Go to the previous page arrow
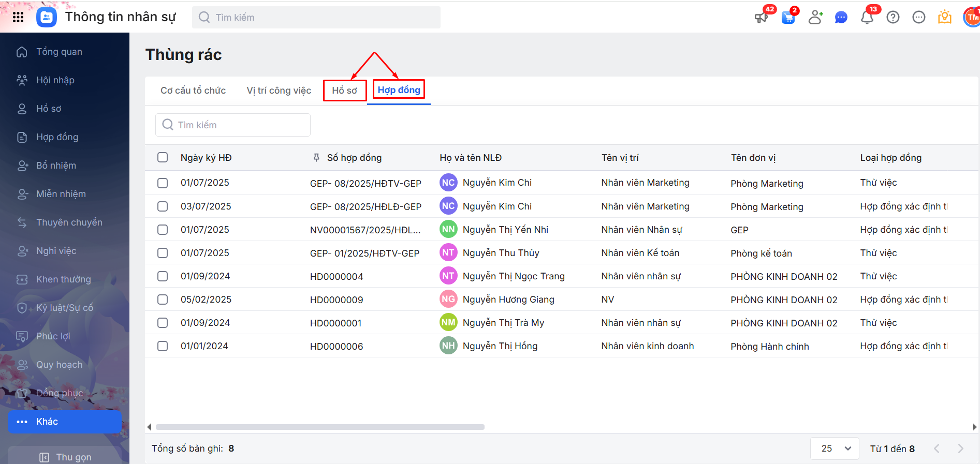This screenshot has height=464, width=980. coord(937,448)
